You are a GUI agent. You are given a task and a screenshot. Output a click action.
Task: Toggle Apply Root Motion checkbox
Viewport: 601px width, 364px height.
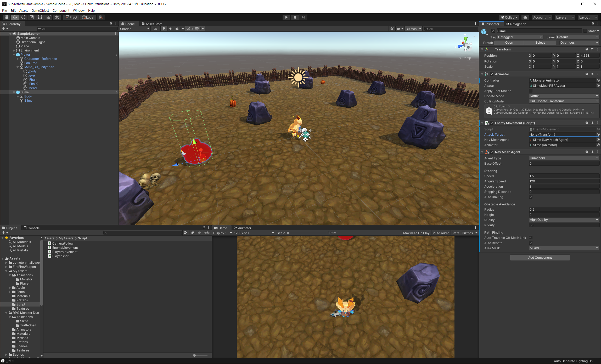[x=531, y=91]
